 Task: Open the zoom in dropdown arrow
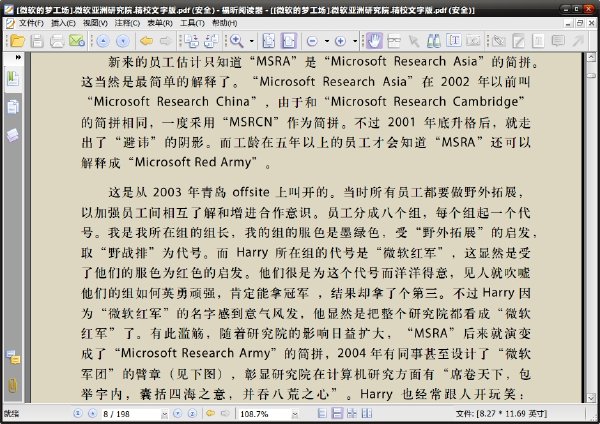tap(355, 41)
